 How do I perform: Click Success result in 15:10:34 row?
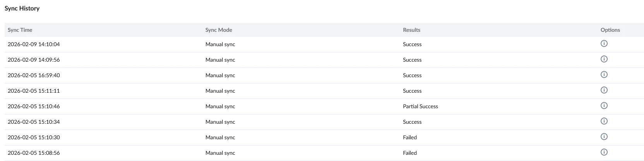[412, 122]
